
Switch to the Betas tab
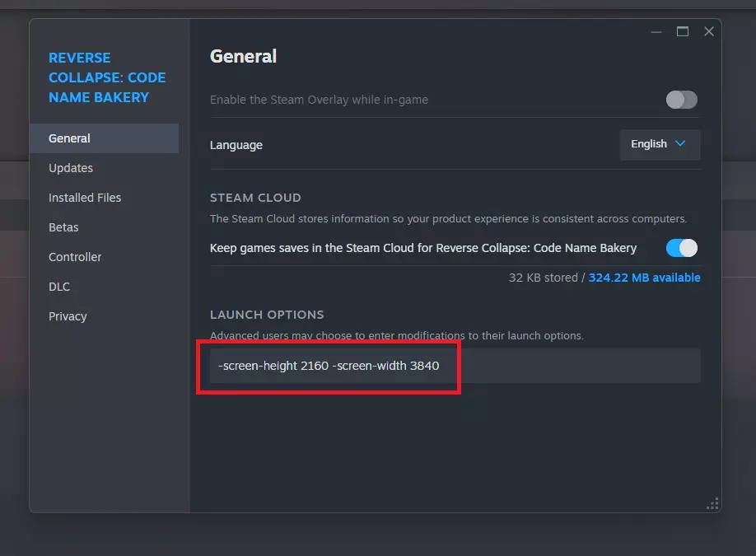pos(63,227)
